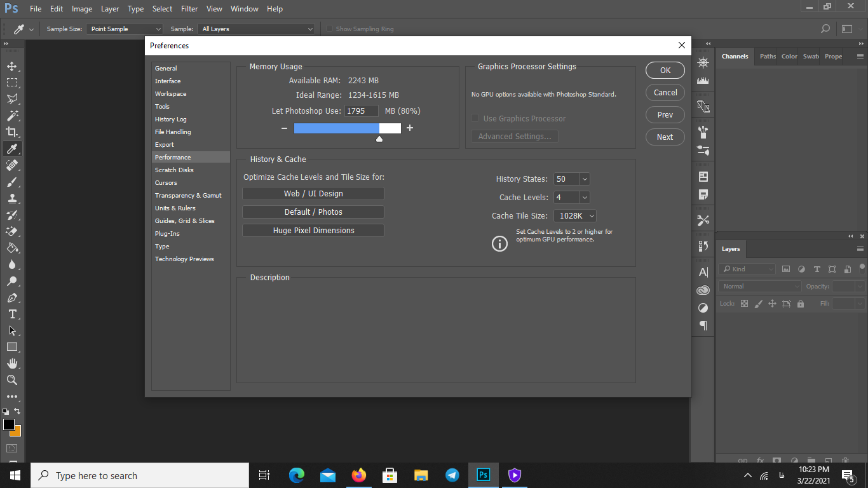Open the Filter menu

pyautogui.click(x=189, y=9)
